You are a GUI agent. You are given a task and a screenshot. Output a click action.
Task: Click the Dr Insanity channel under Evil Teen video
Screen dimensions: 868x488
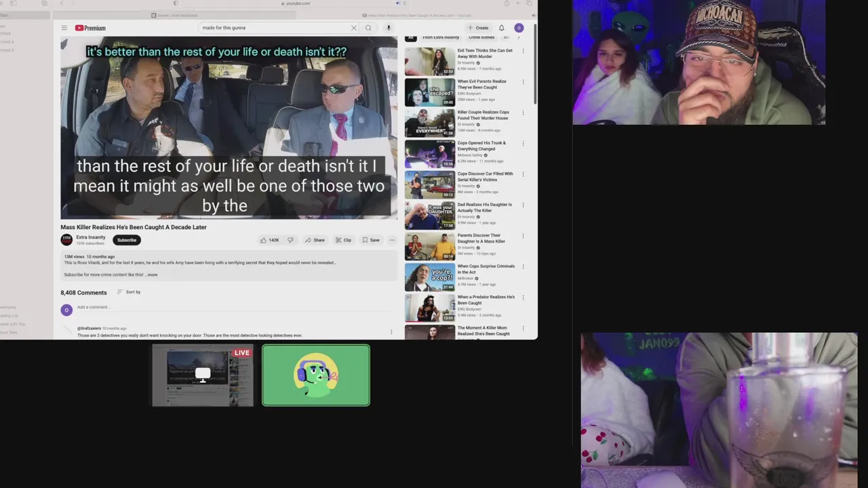[x=466, y=63]
